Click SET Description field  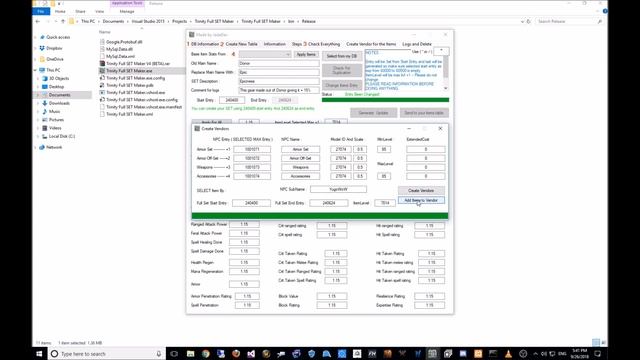pos(279,81)
